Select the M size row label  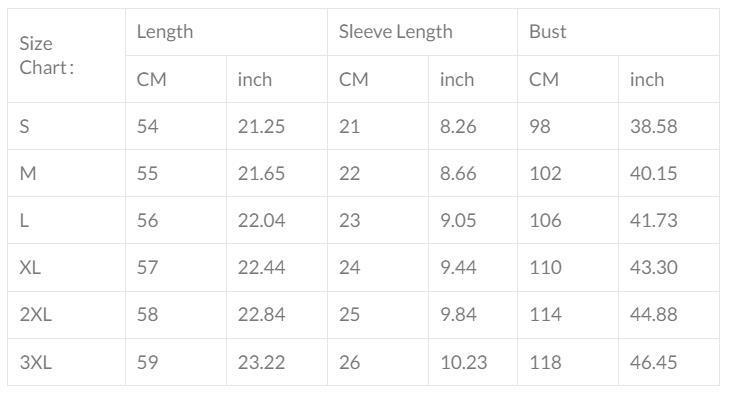28,173
